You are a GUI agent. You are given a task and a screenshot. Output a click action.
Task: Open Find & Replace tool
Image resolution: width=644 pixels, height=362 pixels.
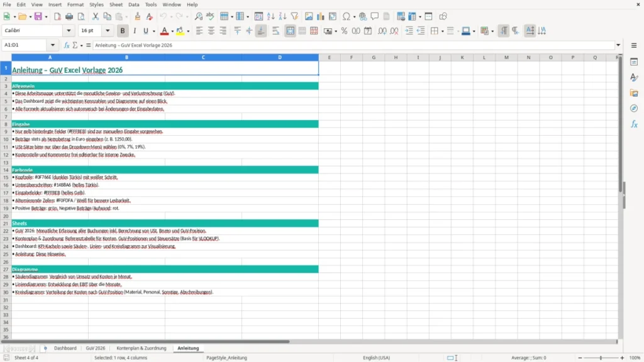[198, 16]
